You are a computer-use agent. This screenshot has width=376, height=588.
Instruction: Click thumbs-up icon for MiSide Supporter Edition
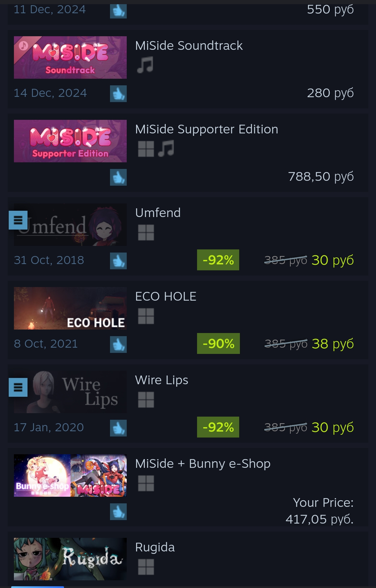118,177
